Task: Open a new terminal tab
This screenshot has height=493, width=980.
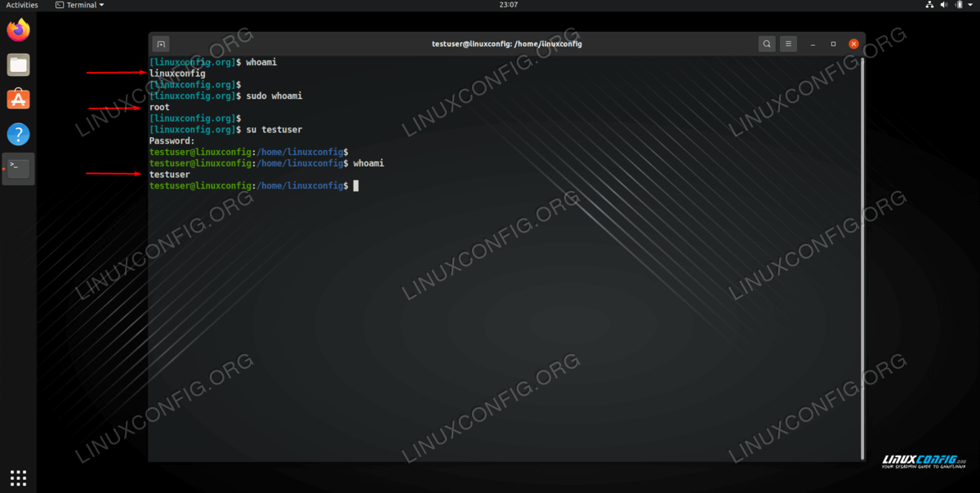Action: click(161, 43)
